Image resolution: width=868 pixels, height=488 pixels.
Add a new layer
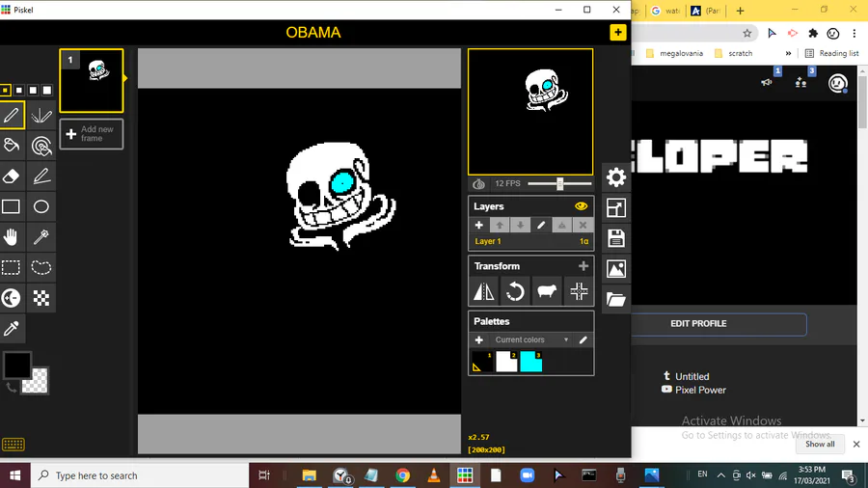coord(478,225)
